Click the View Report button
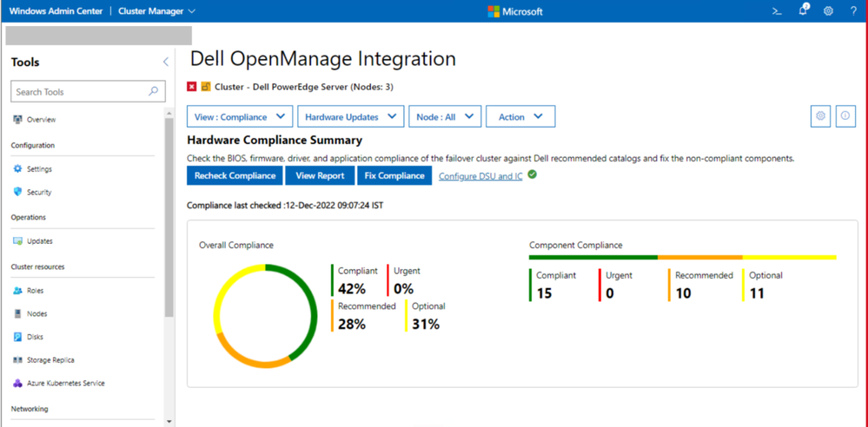 coord(320,175)
